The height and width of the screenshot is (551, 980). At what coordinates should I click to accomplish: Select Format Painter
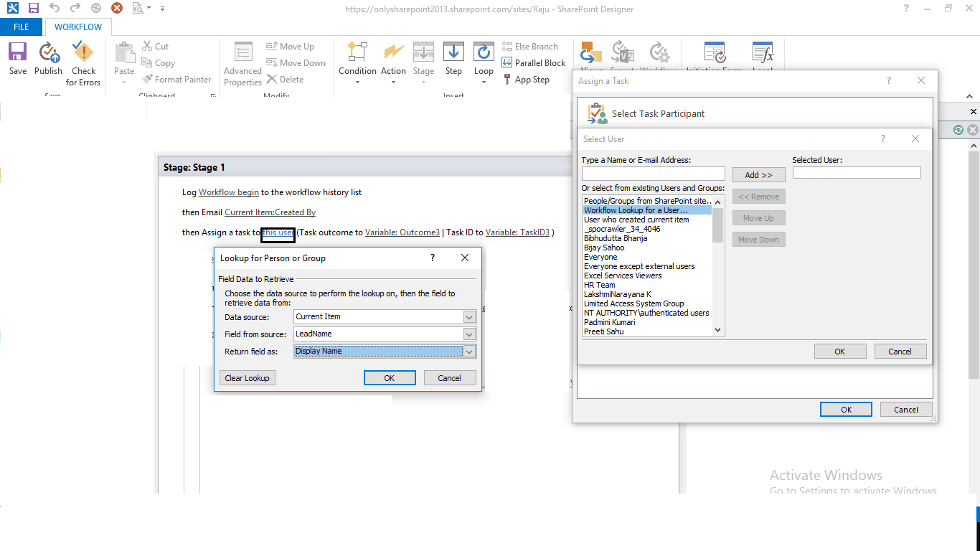point(176,80)
